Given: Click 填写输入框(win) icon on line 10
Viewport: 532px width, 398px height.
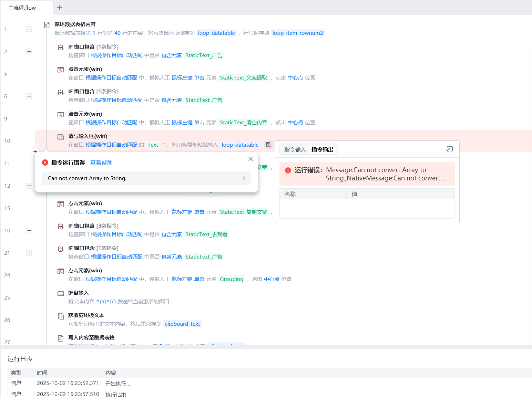Looking at the screenshot, I should point(61,137).
